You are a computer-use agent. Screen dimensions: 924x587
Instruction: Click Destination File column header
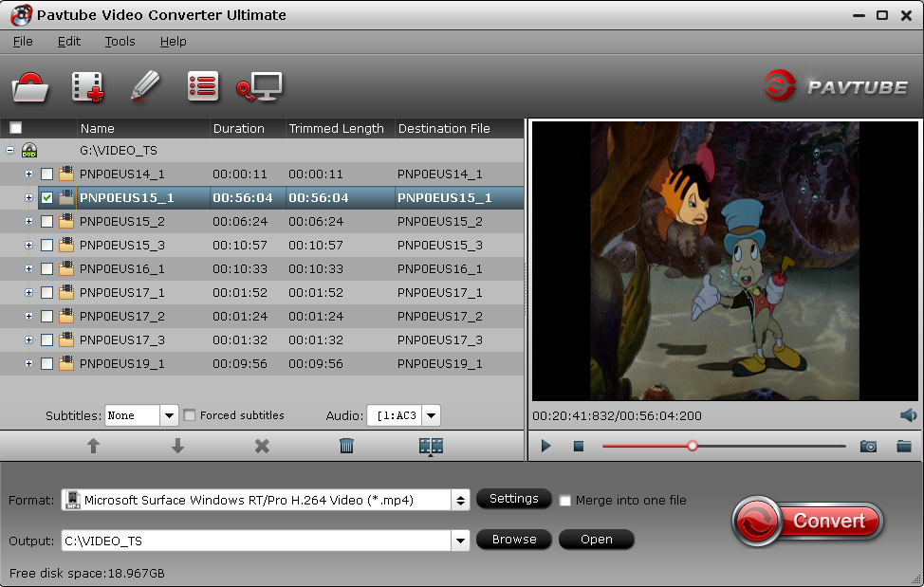tap(459, 128)
